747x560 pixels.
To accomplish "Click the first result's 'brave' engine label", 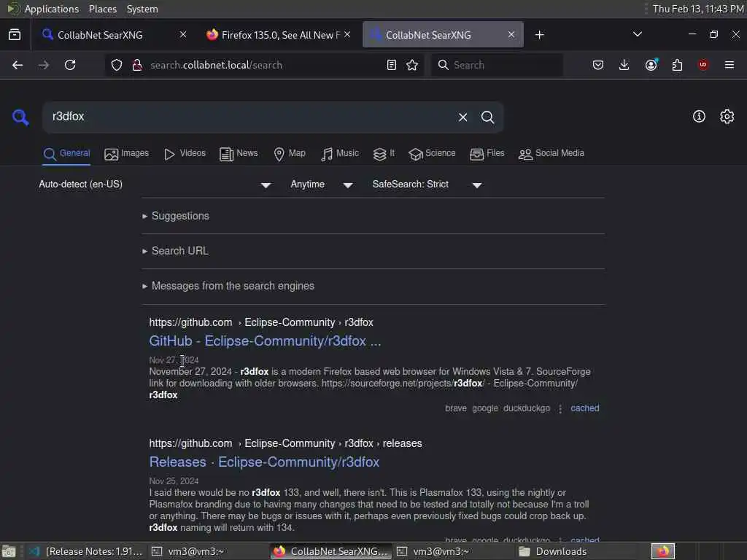I will [456, 408].
